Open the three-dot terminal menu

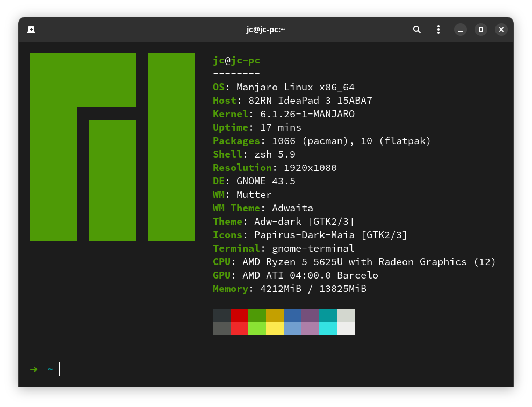point(438,30)
